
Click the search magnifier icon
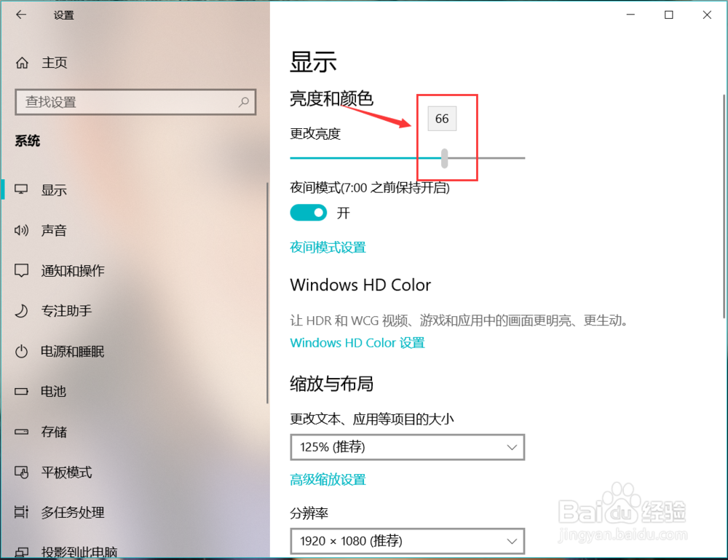(243, 102)
